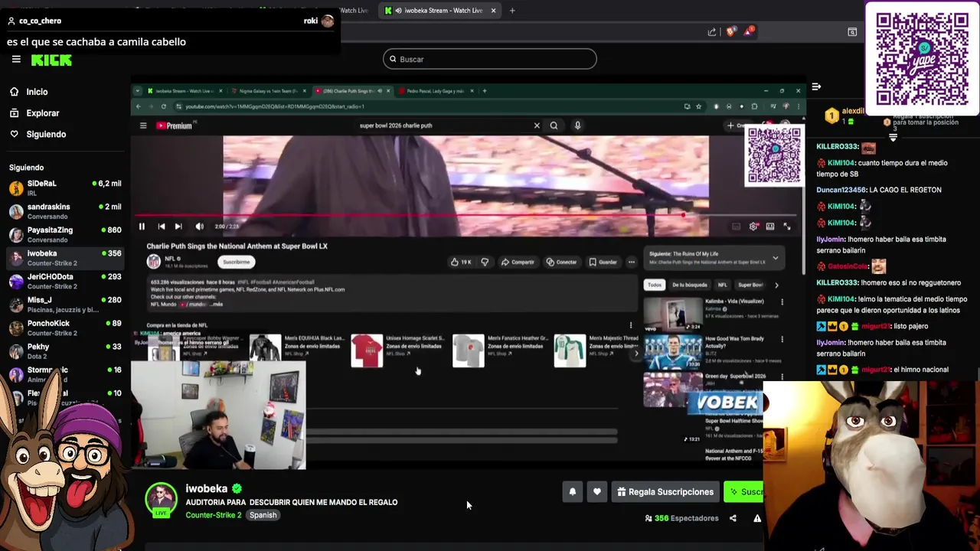Reload the inner browser YouTube page

tap(163, 106)
